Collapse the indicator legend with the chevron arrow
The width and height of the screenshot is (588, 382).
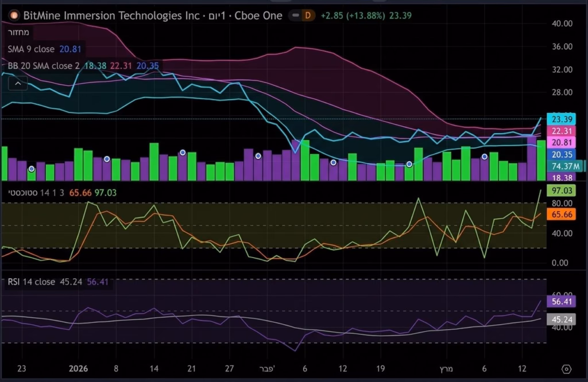[x=18, y=84]
